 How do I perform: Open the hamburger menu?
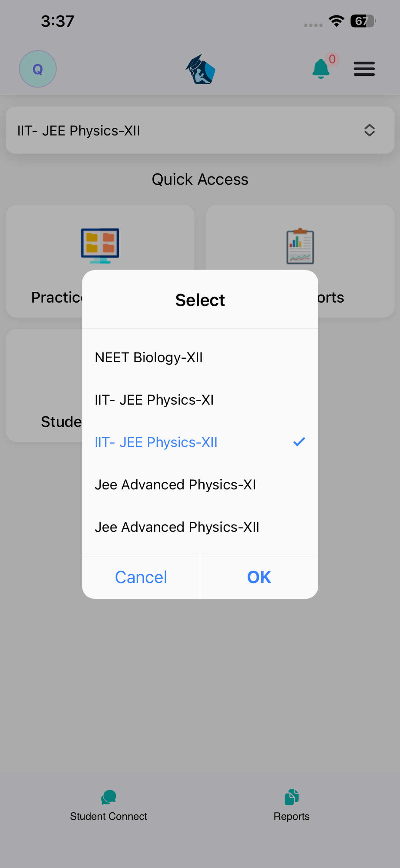[x=364, y=69]
